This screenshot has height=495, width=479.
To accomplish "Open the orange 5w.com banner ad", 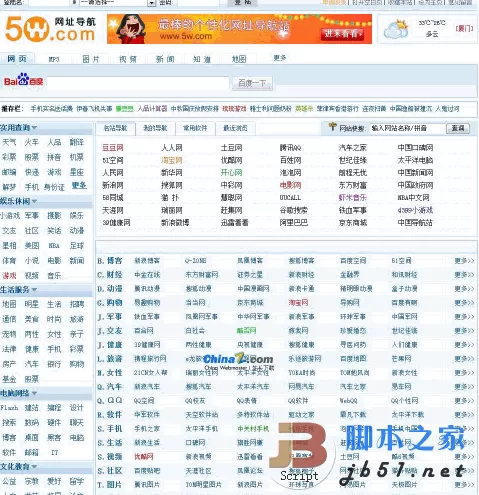I will (239, 29).
